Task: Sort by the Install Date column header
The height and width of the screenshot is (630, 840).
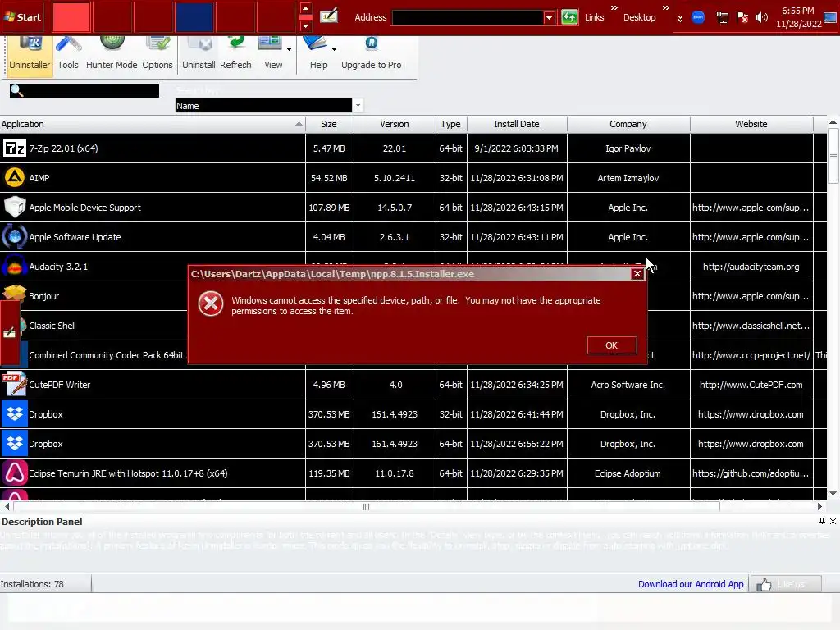Action: [x=517, y=124]
